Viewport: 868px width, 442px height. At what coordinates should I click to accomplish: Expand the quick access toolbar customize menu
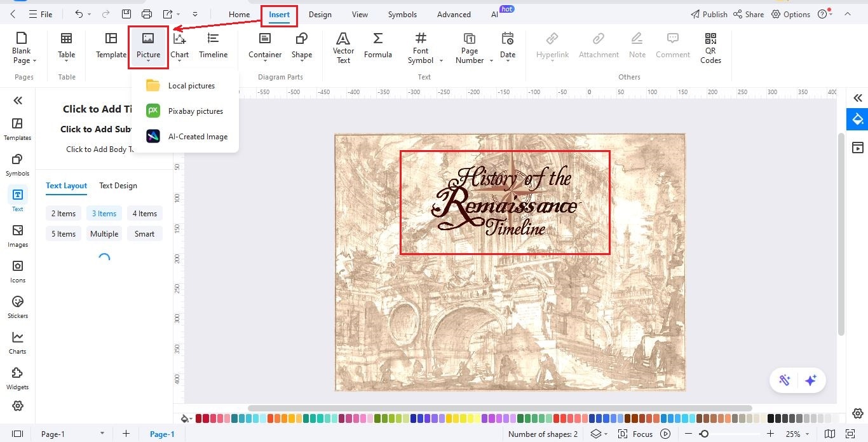195,14
